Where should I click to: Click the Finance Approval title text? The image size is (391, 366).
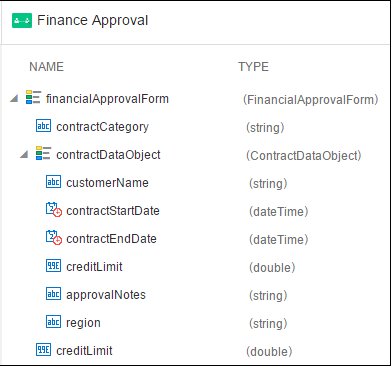pos(92,21)
